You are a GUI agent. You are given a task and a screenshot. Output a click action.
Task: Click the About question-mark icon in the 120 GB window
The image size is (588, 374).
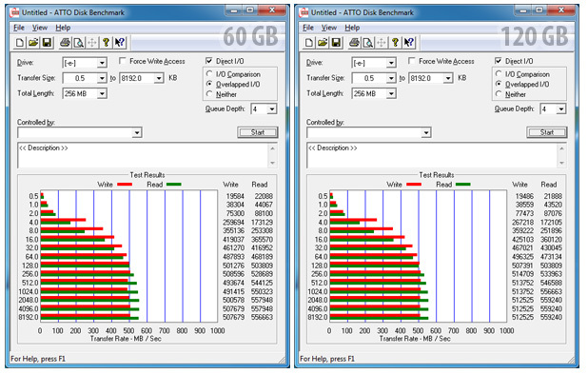click(x=395, y=43)
